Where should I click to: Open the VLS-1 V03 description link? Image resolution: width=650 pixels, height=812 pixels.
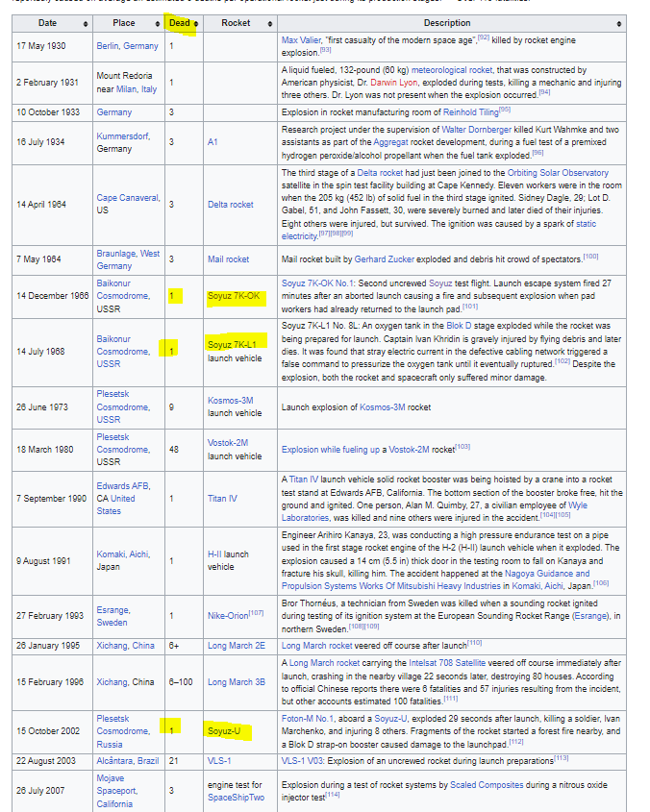tap(302, 761)
